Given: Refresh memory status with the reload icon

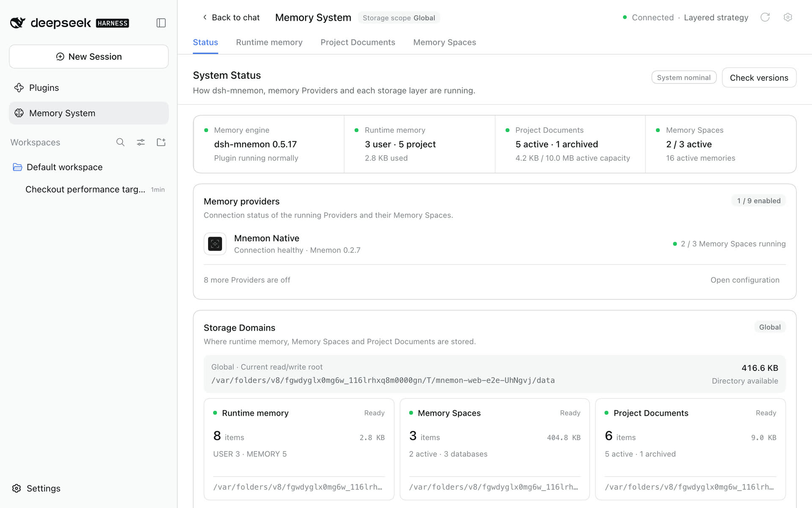Looking at the screenshot, I should (x=765, y=17).
